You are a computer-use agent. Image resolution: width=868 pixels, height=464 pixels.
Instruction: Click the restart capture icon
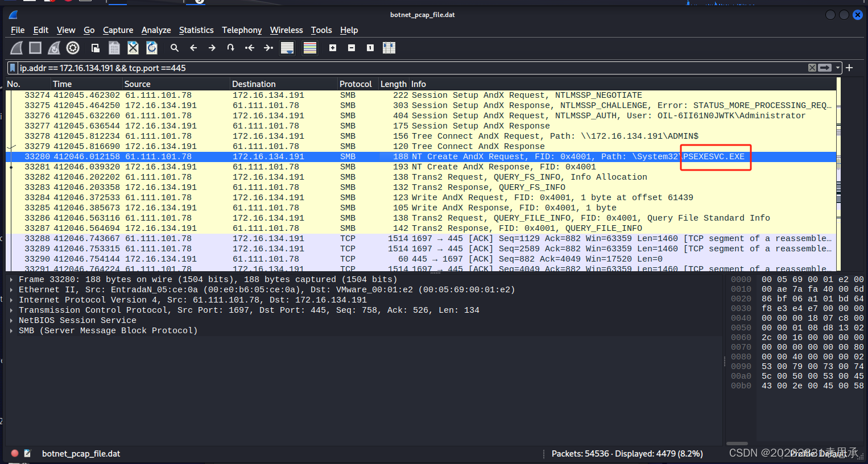pyautogui.click(x=54, y=48)
